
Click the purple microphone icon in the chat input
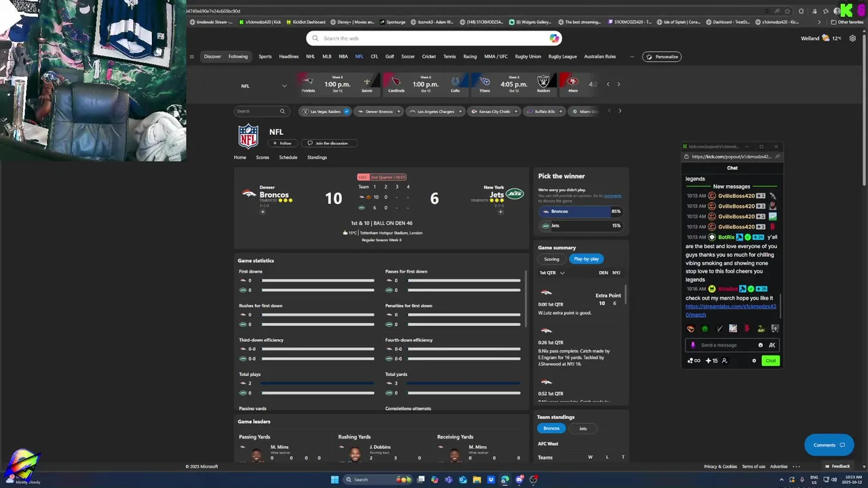click(693, 345)
